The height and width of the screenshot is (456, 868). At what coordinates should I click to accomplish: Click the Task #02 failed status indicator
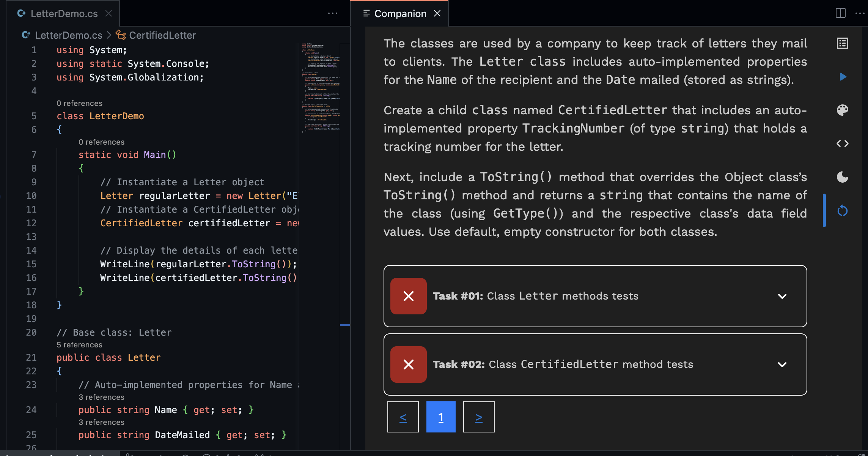(x=408, y=364)
